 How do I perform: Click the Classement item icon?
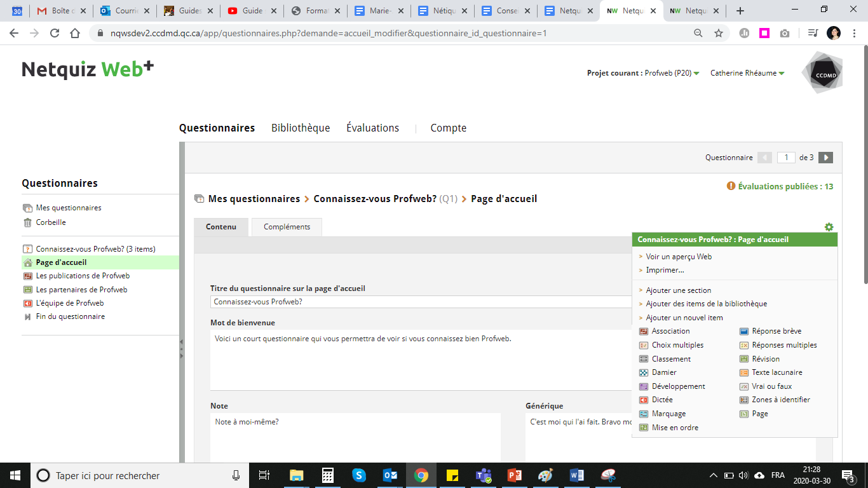(x=643, y=359)
